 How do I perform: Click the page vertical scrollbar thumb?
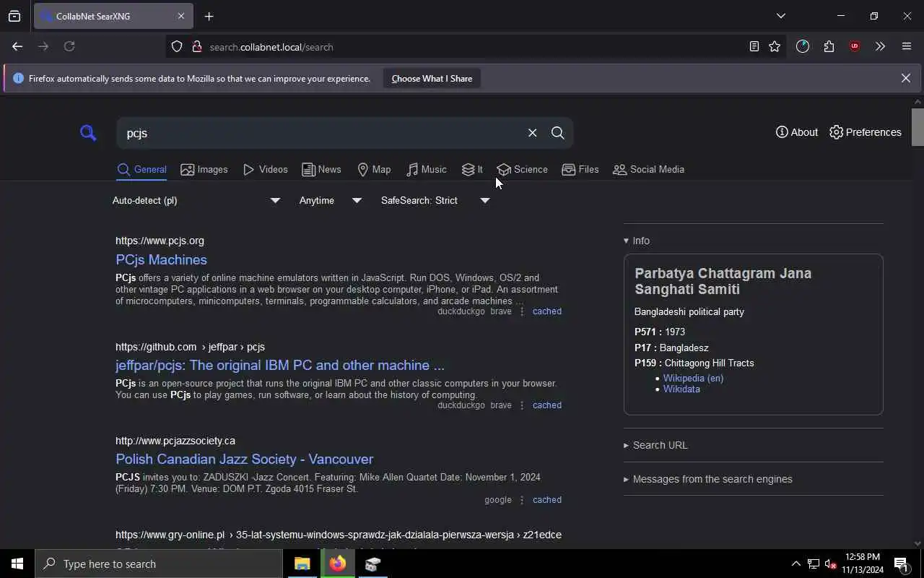tap(918, 127)
